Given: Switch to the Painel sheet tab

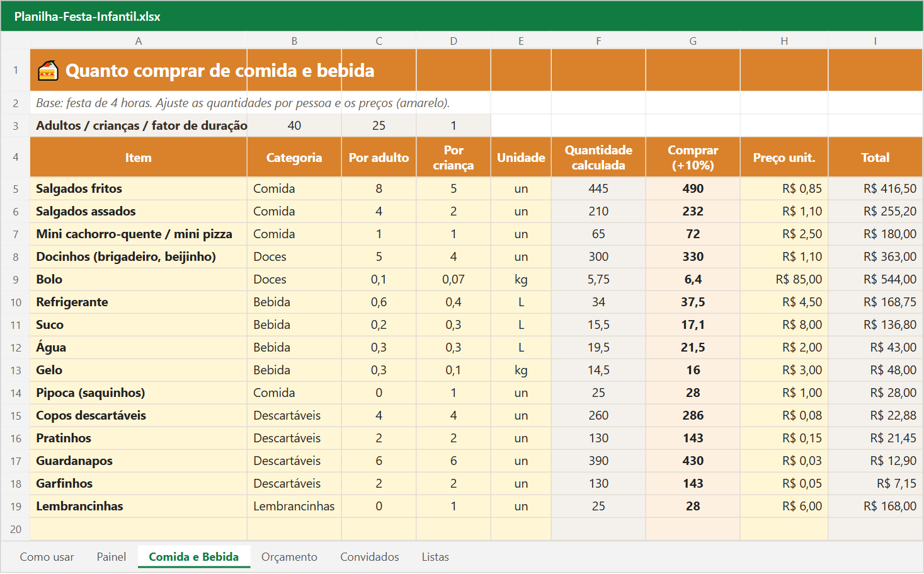Looking at the screenshot, I should (111, 557).
